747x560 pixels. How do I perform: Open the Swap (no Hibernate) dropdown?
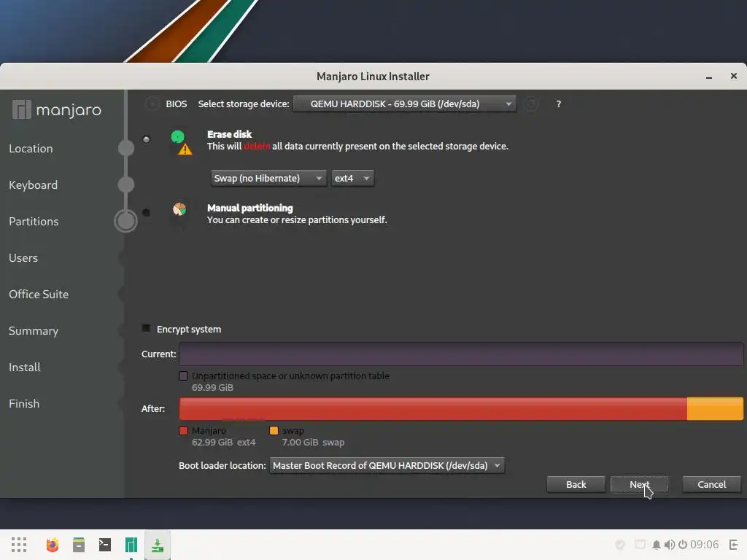268,178
